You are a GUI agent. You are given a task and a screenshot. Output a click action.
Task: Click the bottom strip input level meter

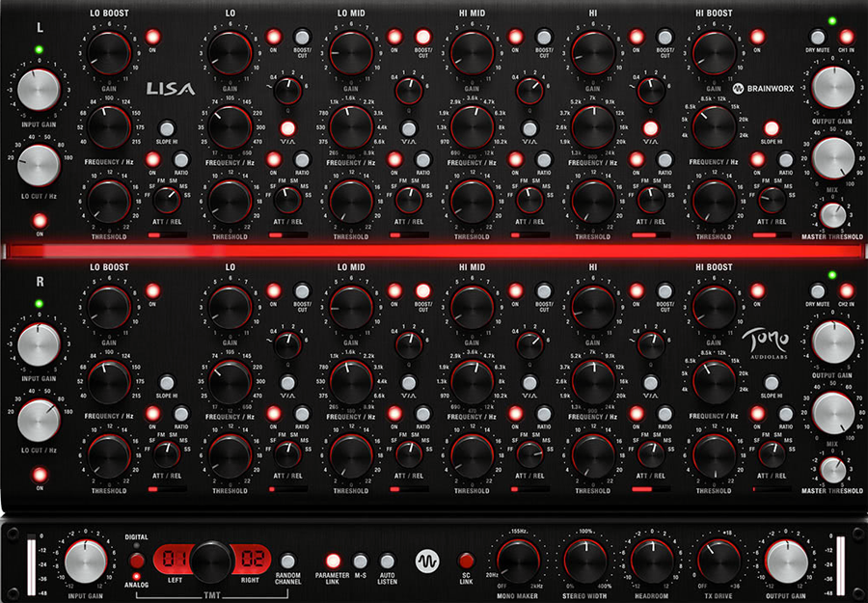(31, 563)
